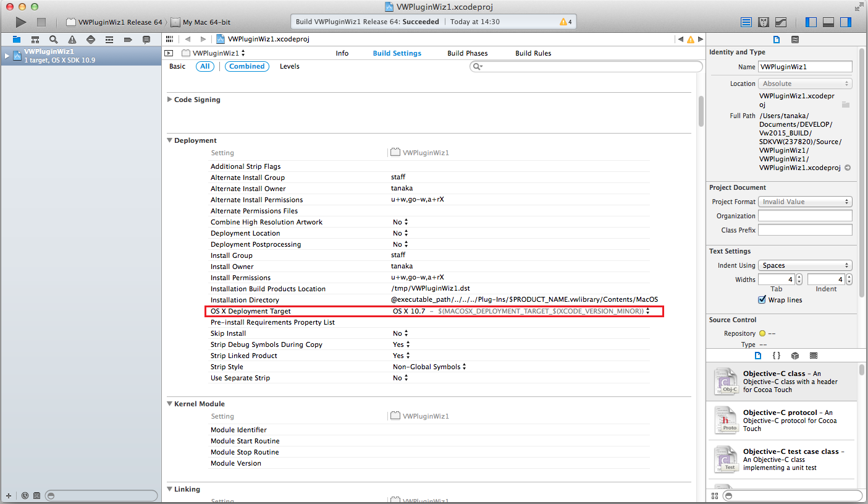Open the Find navigator magnifier icon

(54, 39)
